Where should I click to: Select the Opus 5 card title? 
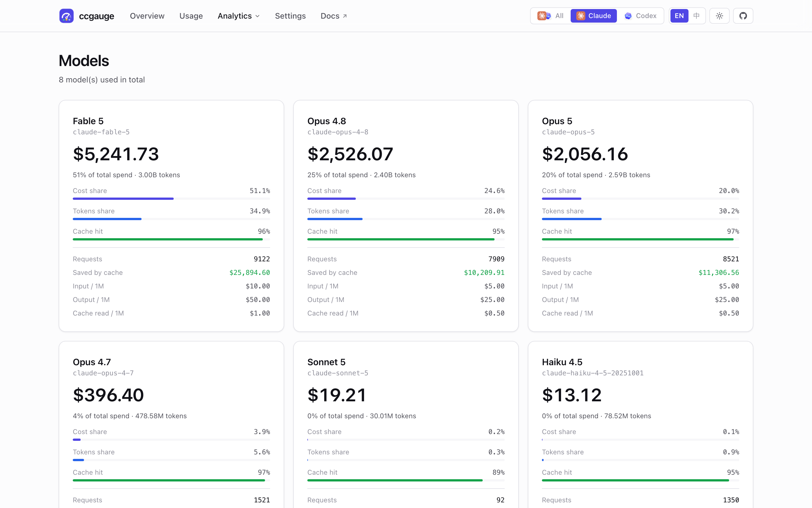[557, 121]
